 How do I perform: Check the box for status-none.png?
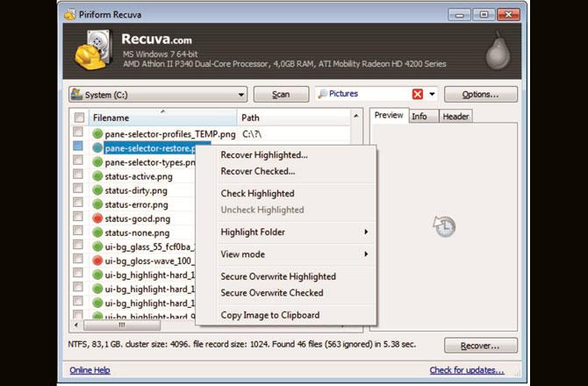pos(78,231)
